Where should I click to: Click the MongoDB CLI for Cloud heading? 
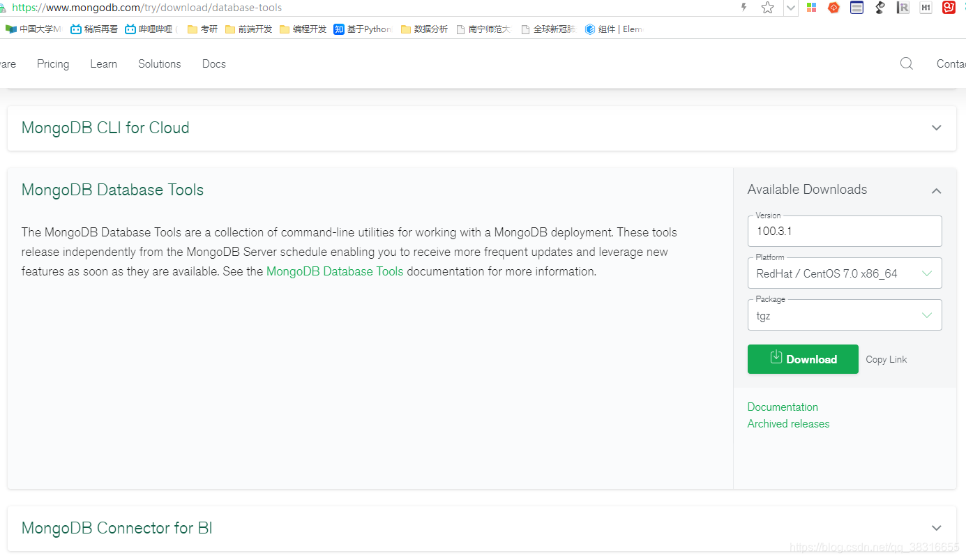[x=105, y=128]
